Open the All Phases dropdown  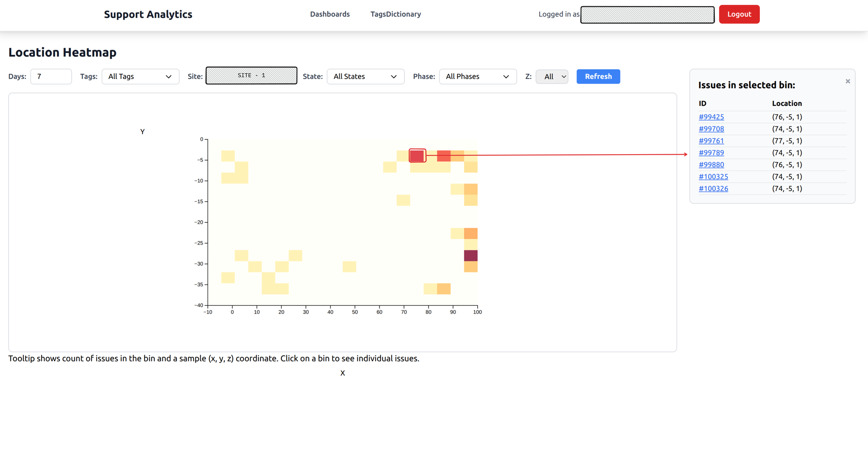[478, 76]
